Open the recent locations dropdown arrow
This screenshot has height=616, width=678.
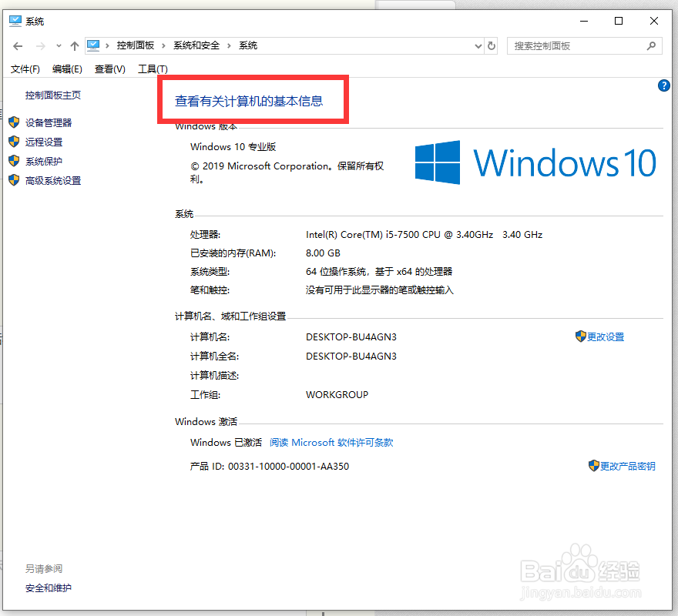[59, 46]
